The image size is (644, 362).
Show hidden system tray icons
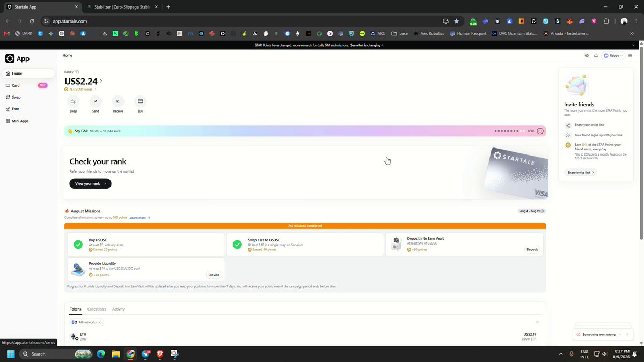561,354
